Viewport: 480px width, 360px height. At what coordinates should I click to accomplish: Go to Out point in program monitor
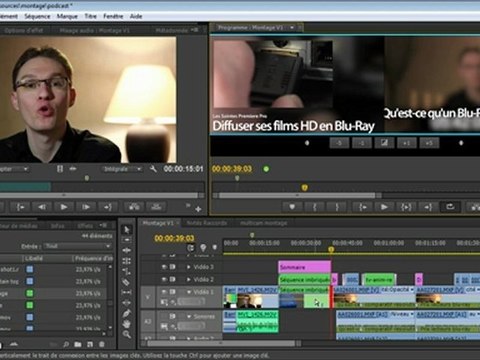point(428,207)
